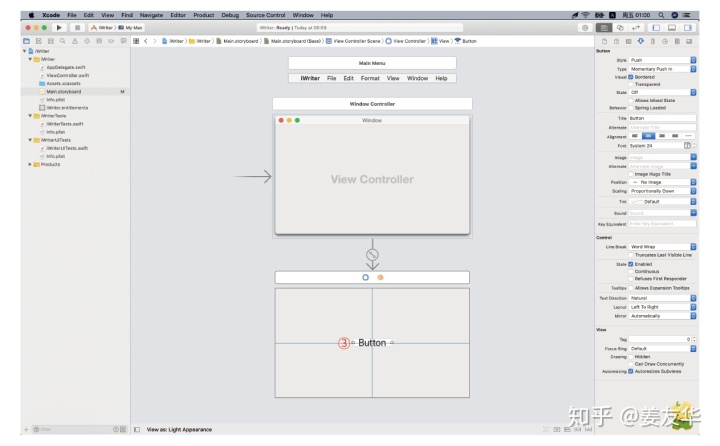720x446 pixels.
Task: Click Format in the storyboard Main Menu
Action: [370, 79]
